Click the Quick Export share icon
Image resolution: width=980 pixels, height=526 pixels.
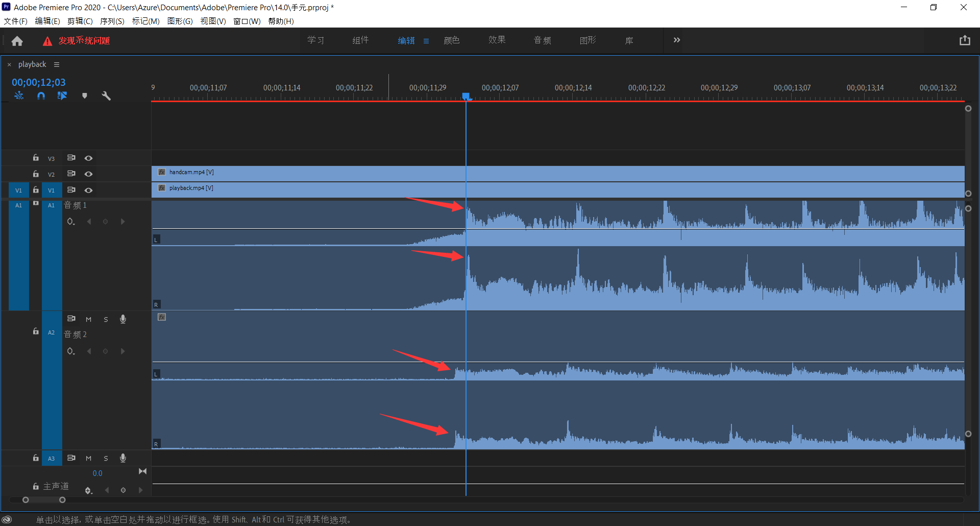point(964,40)
